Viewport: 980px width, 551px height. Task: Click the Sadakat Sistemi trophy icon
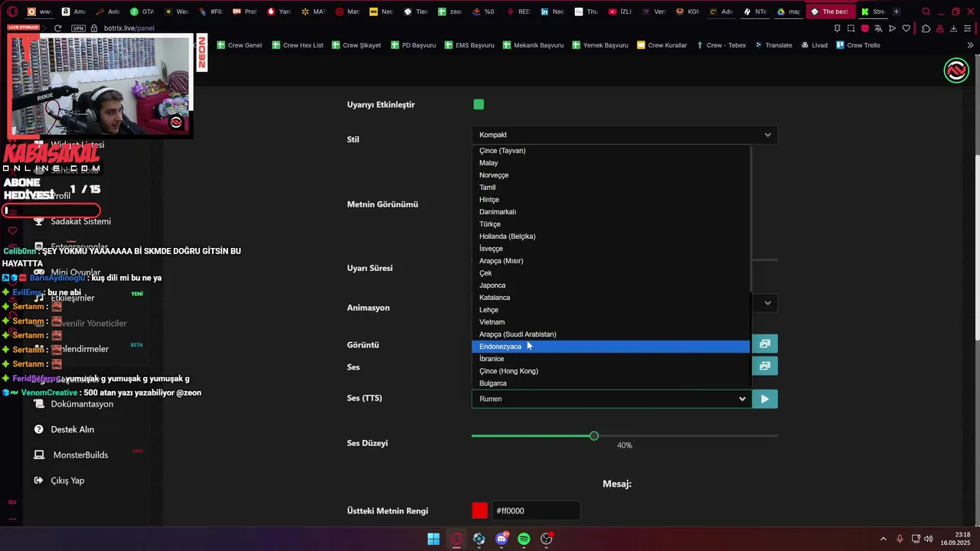pyautogui.click(x=39, y=221)
